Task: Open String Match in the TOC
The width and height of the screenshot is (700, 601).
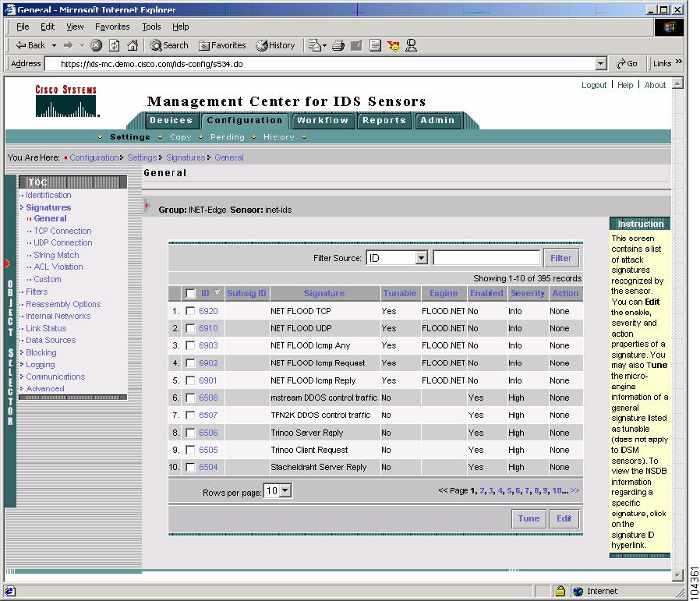Action: [56, 255]
